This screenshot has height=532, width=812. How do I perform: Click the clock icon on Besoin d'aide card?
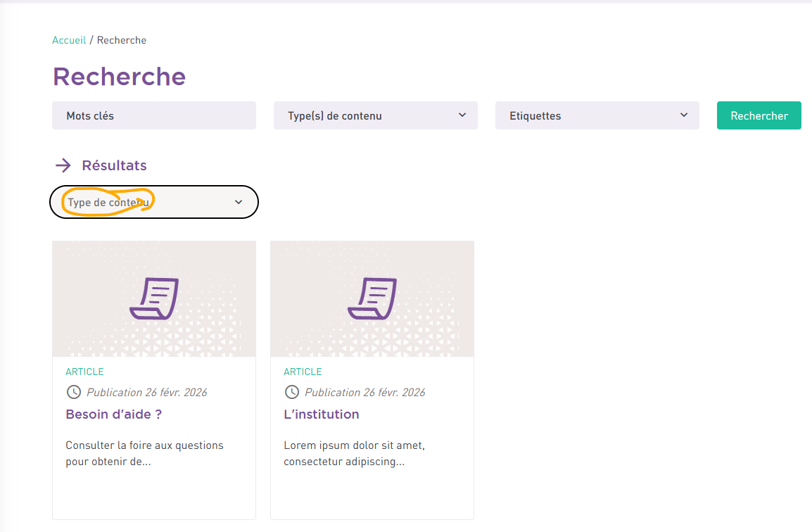tap(73, 392)
